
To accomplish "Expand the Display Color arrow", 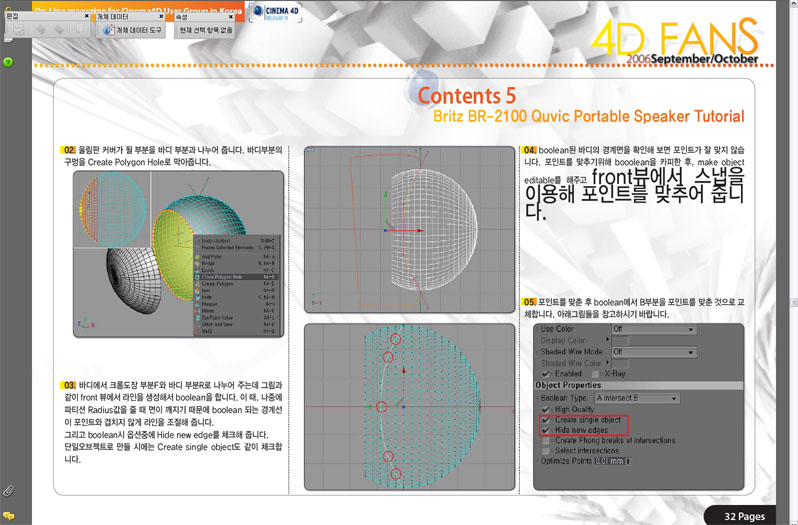I will pos(607,340).
